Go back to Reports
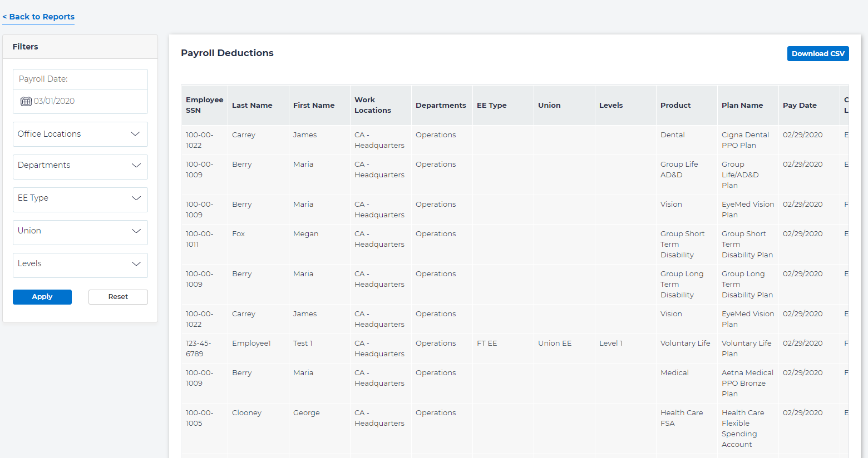868x458 pixels. tap(38, 17)
